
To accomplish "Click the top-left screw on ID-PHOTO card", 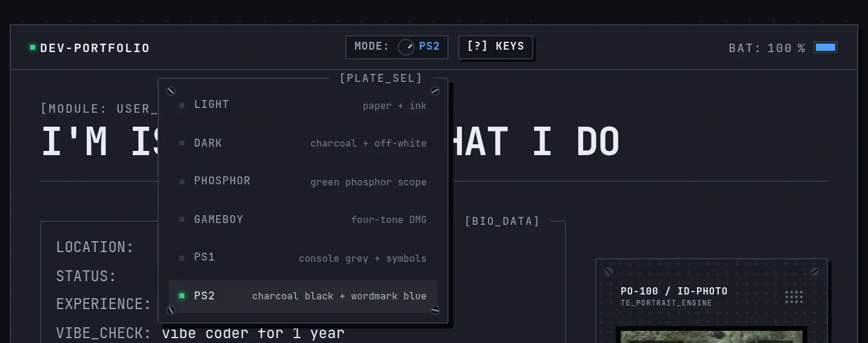I will [609, 271].
